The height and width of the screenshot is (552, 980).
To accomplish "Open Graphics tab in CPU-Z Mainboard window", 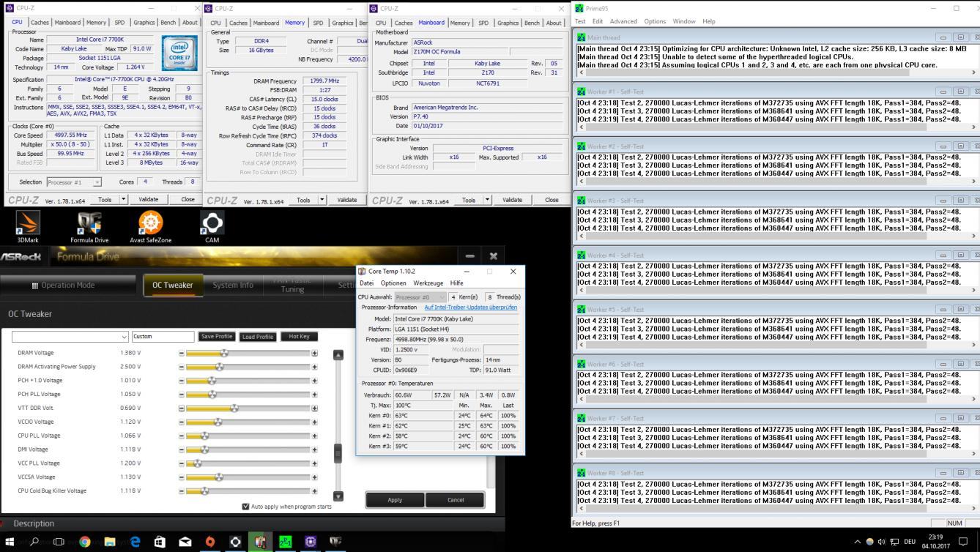I will click(x=508, y=23).
